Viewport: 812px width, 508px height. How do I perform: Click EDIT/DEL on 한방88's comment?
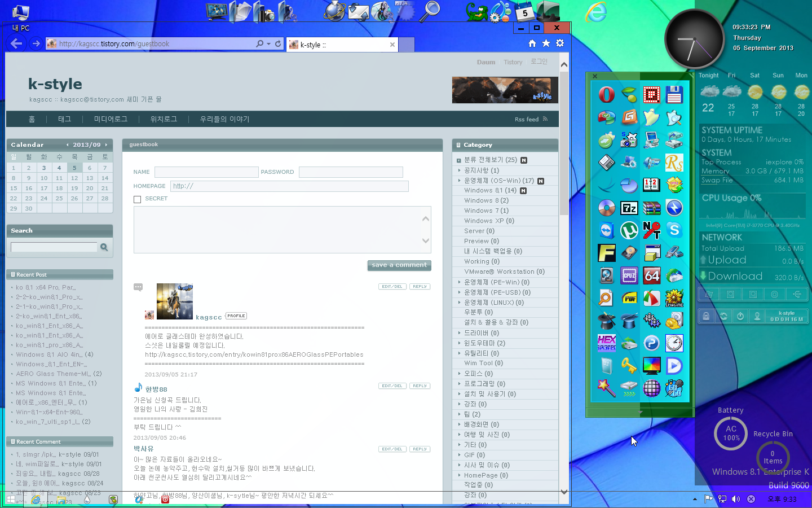(x=392, y=386)
